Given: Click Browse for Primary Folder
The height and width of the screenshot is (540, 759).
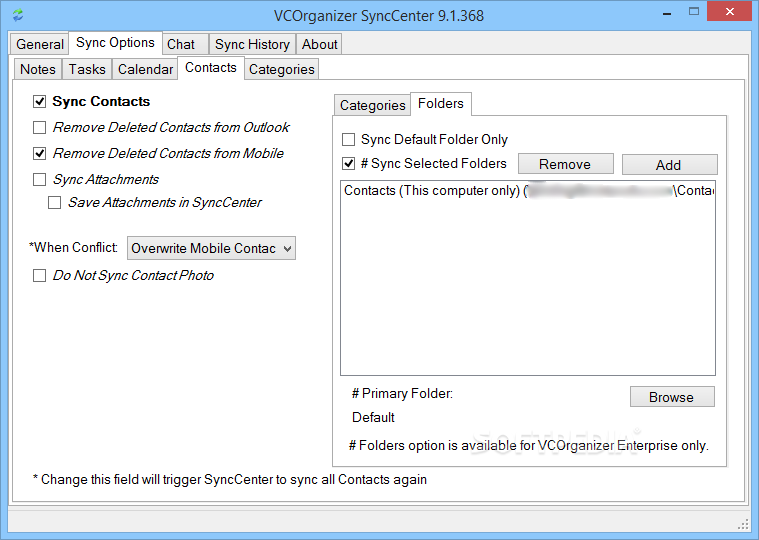Looking at the screenshot, I should (x=672, y=397).
